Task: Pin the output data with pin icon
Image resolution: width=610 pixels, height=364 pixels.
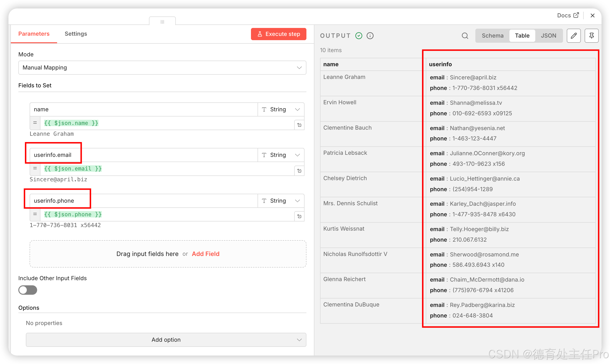Action: click(591, 36)
